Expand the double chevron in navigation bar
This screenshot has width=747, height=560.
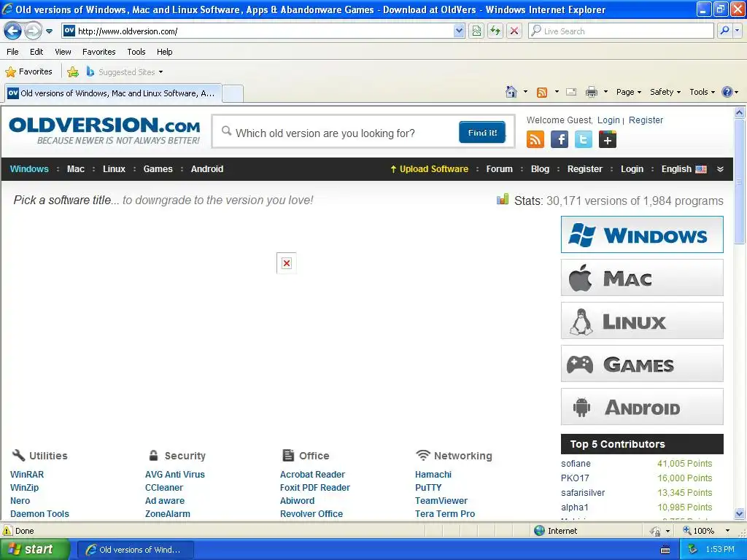click(720, 169)
